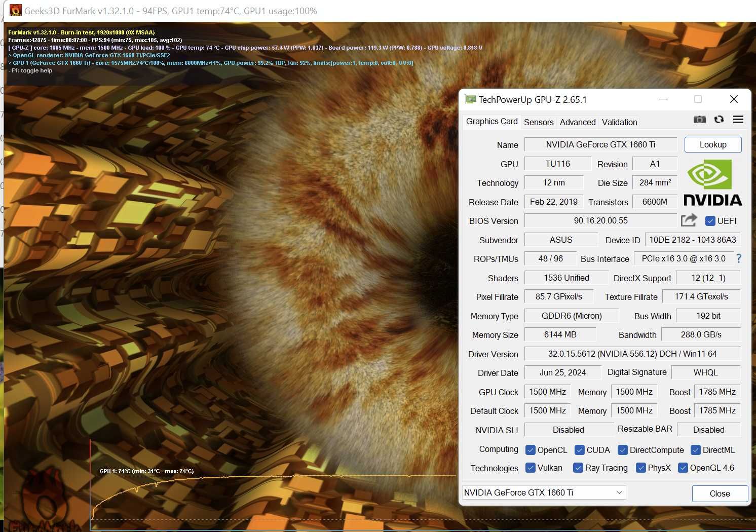The image size is (756, 532).
Task: Click the NVIDIA SLI Disabled value
Action: pyautogui.click(x=569, y=430)
